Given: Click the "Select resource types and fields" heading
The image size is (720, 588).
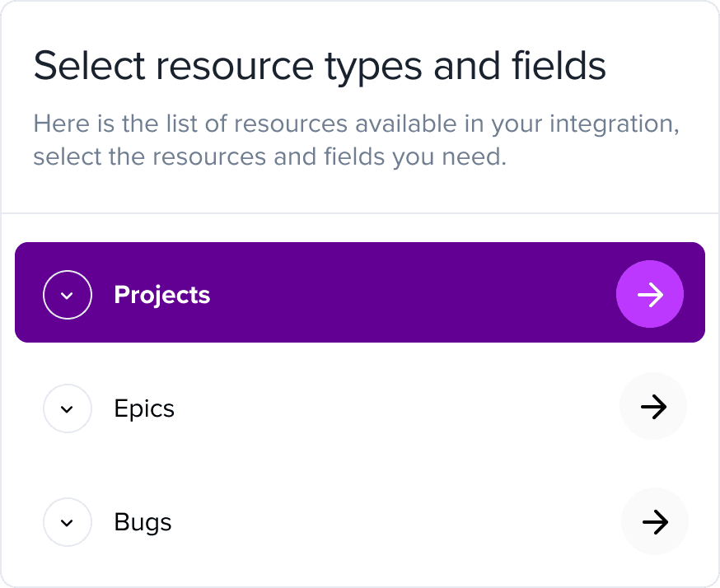Looking at the screenshot, I should 320,66.
